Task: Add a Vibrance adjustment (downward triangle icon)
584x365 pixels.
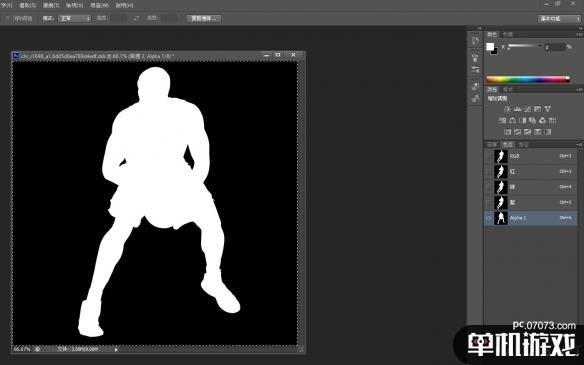Action: pos(548,109)
